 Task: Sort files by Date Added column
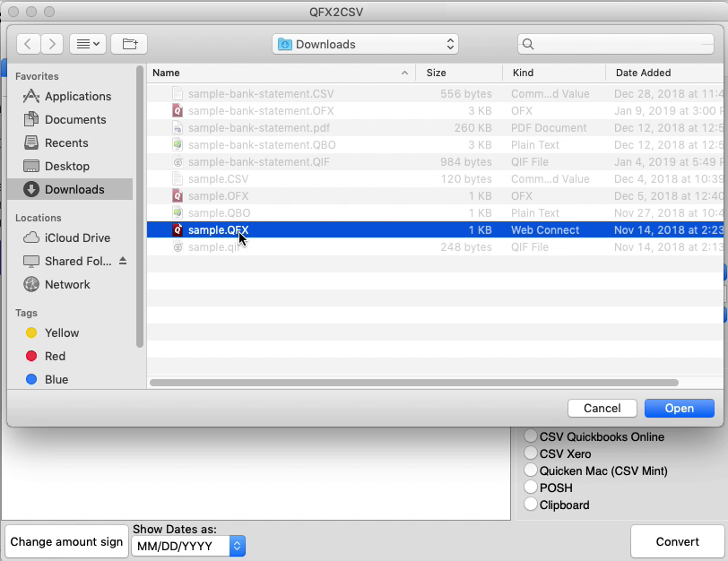665,73
